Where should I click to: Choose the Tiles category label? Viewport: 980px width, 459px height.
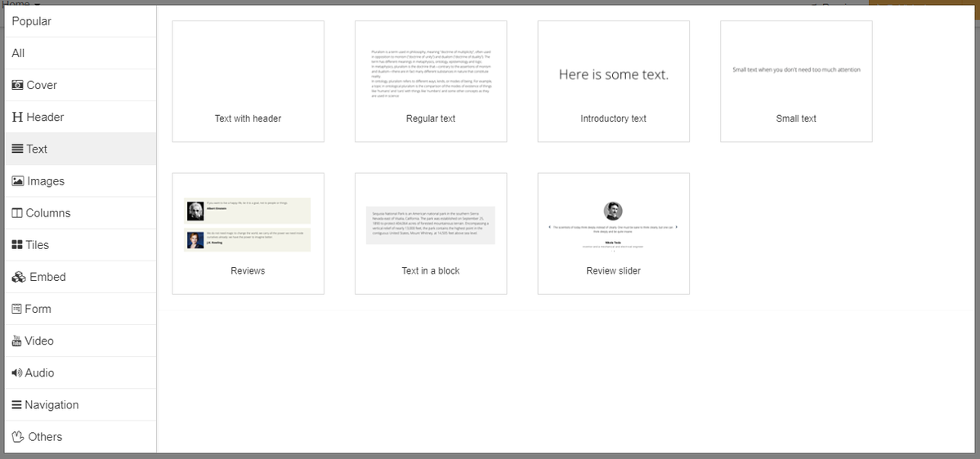(x=38, y=245)
